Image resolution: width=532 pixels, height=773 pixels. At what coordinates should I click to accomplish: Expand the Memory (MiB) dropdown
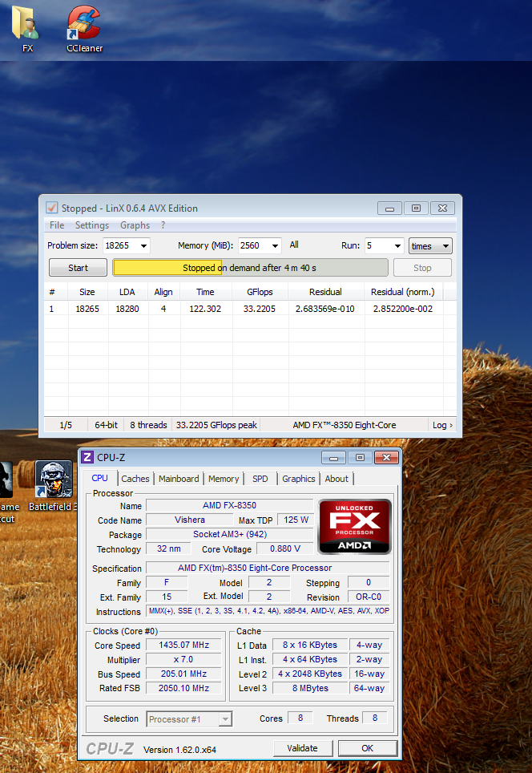click(x=276, y=245)
